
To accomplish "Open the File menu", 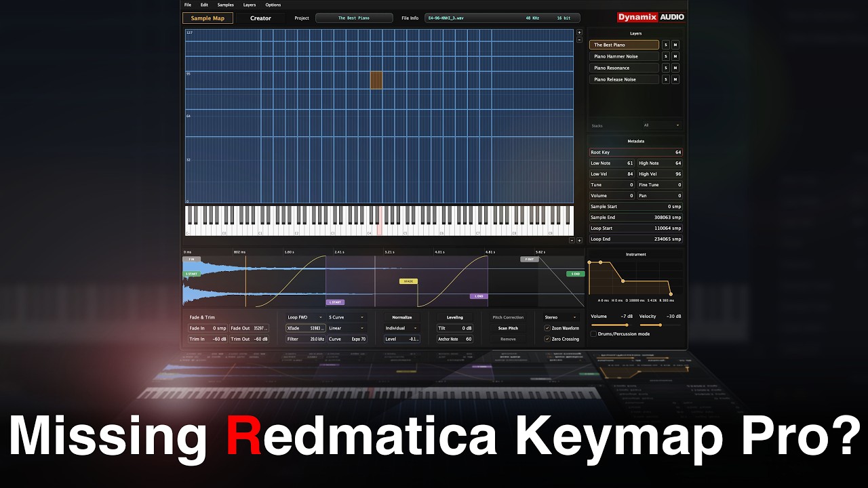I will [x=188, y=5].
